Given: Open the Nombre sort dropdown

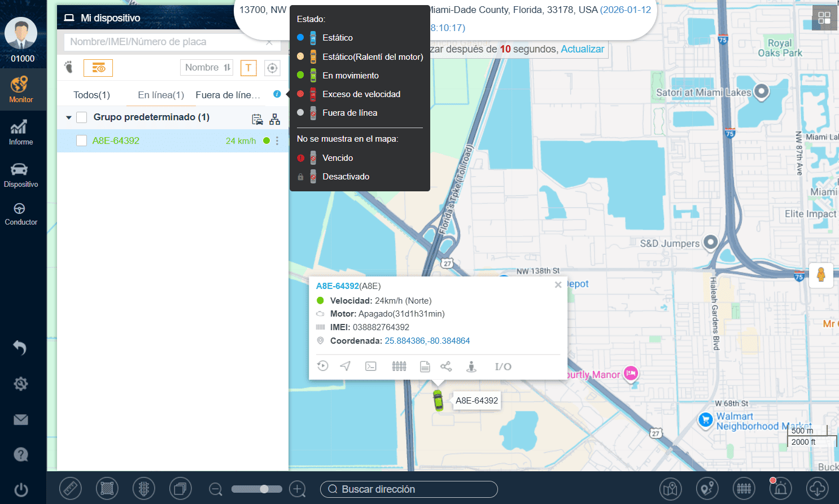Looking at the screenshot, I should 207,68.
